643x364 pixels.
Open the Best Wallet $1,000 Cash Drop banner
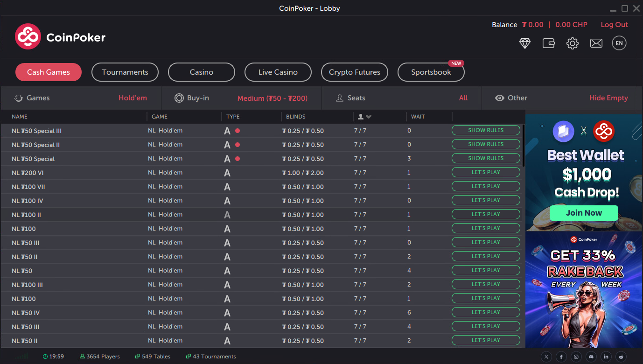pyautogui.click(x=584, y=172)
